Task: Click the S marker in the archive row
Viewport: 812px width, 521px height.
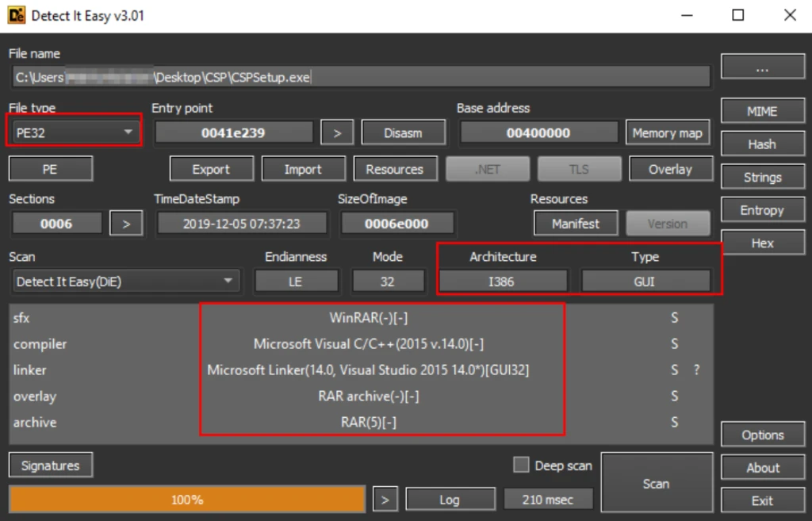Action: point(674,423)
